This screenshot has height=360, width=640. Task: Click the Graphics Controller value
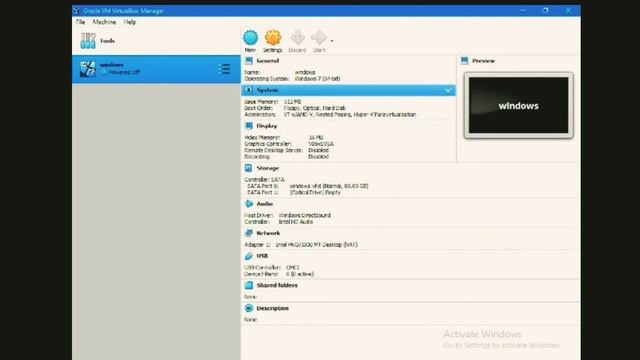coord(321,144)
